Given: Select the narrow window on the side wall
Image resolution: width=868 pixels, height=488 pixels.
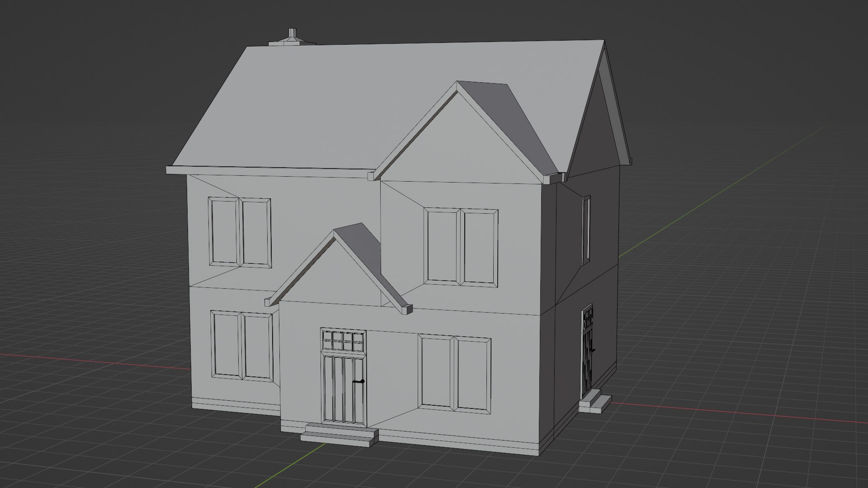Looking at the screenshot, I should [x=586, y=230].
